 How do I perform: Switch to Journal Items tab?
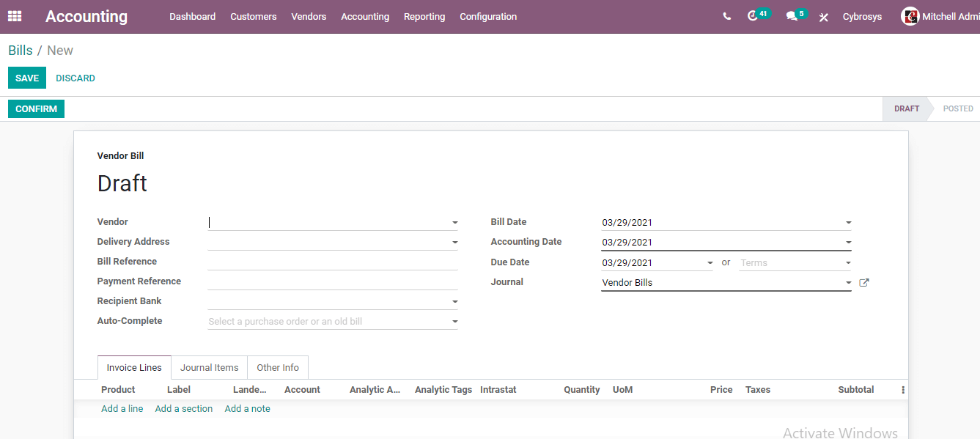(210, 368)
